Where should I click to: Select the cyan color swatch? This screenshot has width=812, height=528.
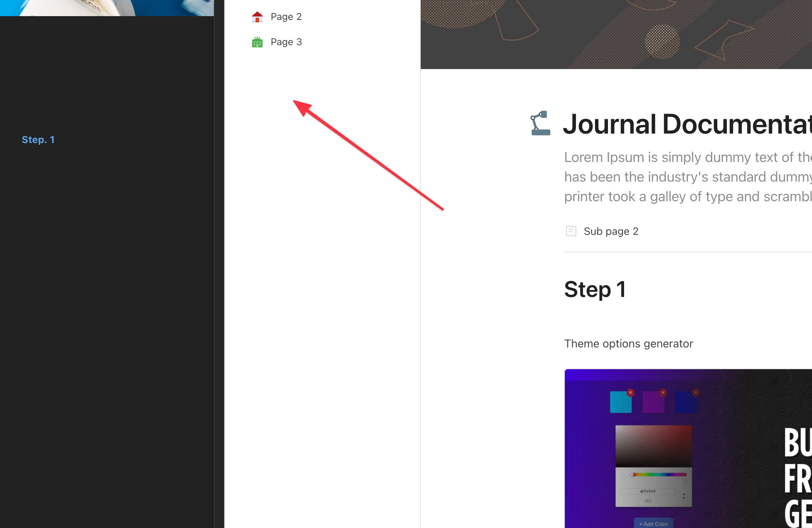click(620, 403)
